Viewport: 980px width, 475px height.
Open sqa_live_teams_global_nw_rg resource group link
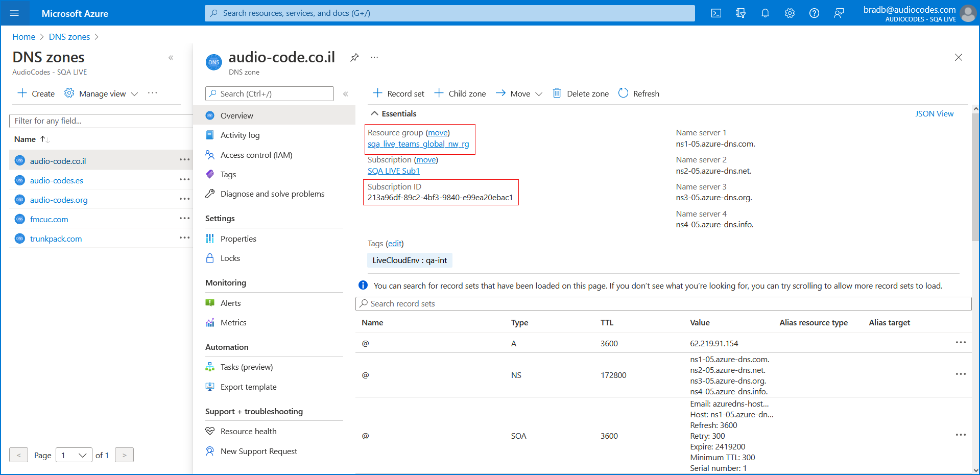click(x=418, y=144)
